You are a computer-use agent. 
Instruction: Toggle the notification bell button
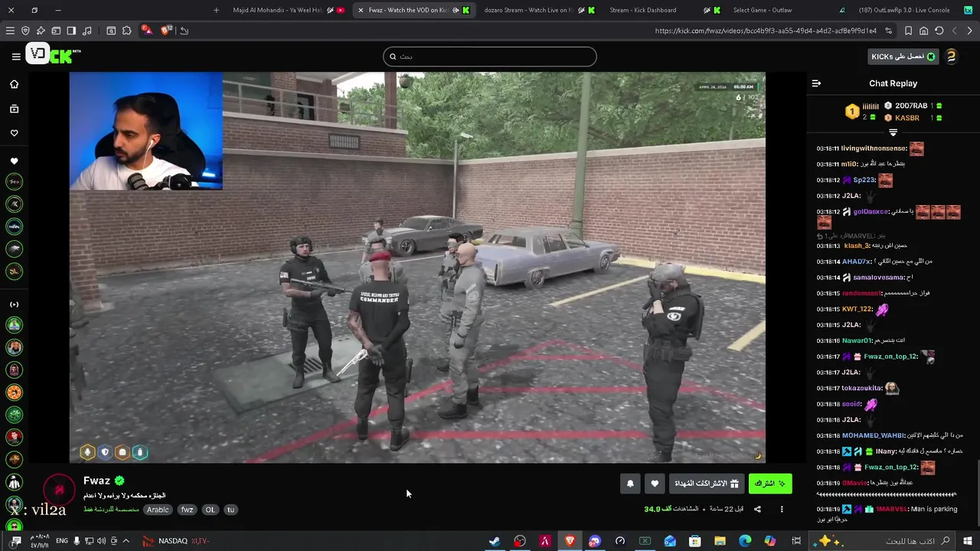tap(630, 484)
